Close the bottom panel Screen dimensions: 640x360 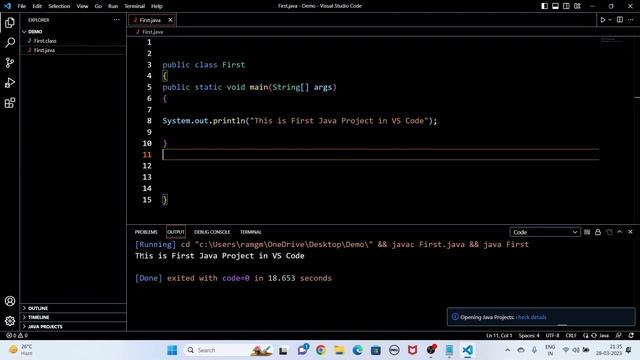(x=630, y=232)
